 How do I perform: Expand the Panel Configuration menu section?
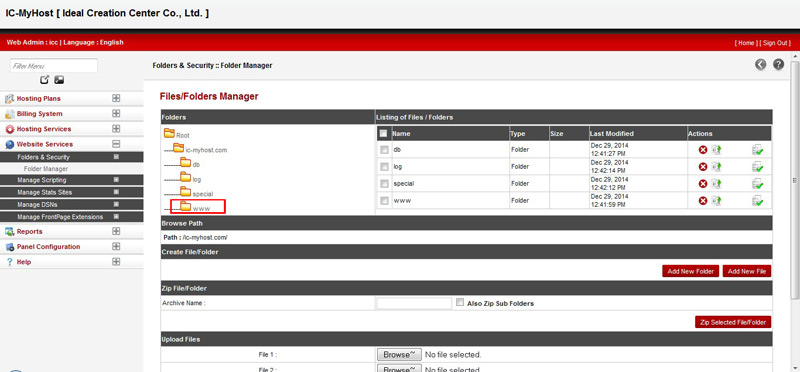click(116, 246)
